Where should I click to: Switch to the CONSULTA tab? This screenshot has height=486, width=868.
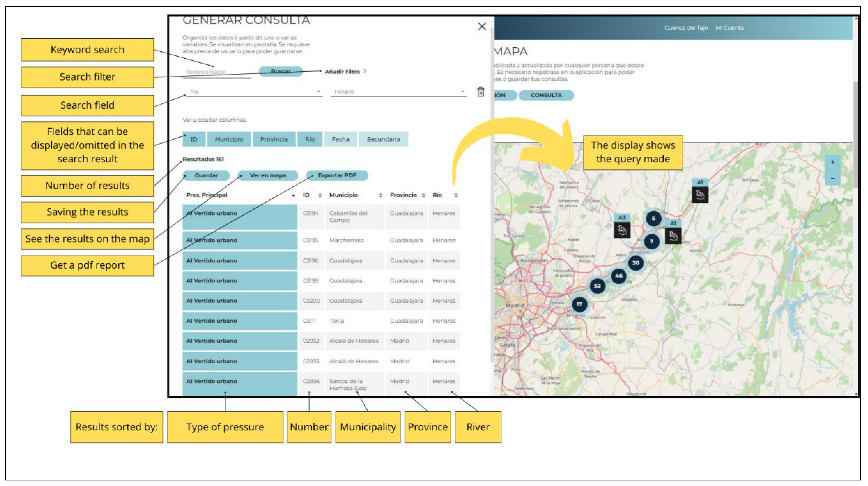pos(546,95)
